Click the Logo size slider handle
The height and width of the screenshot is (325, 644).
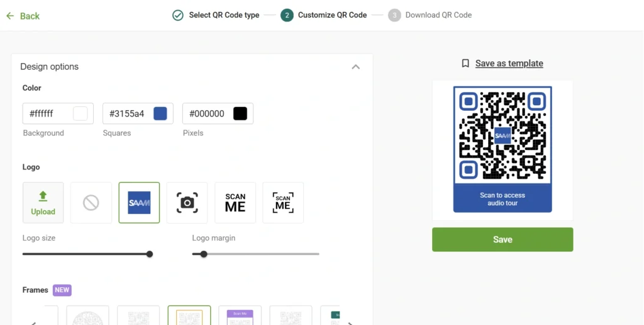click(150, 254)
